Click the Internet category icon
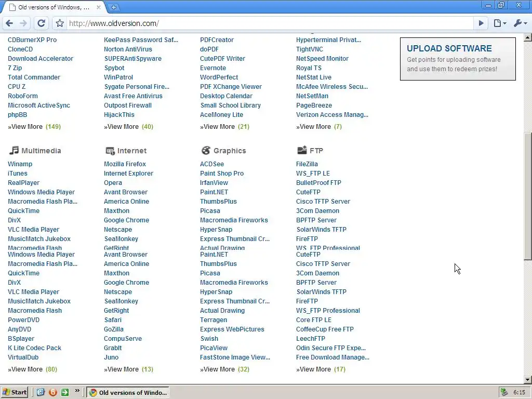The image size is (532, 399). tap(110, 151)
